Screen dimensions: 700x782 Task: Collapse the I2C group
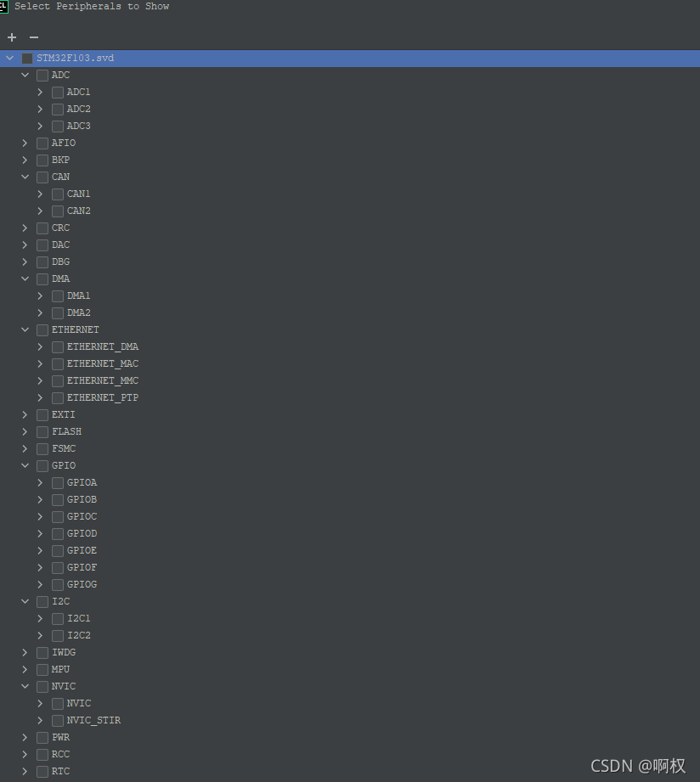[x=25, y=601]
